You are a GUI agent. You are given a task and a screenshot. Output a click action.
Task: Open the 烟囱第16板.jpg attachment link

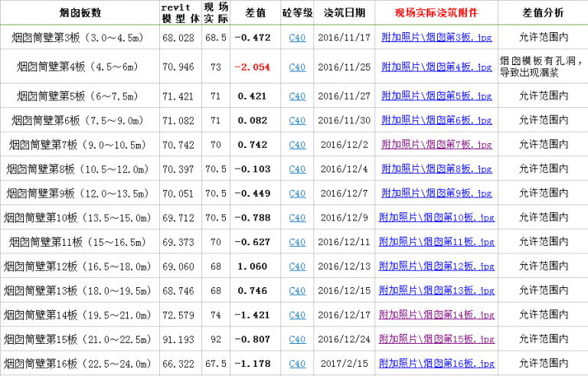pos(436,363)
